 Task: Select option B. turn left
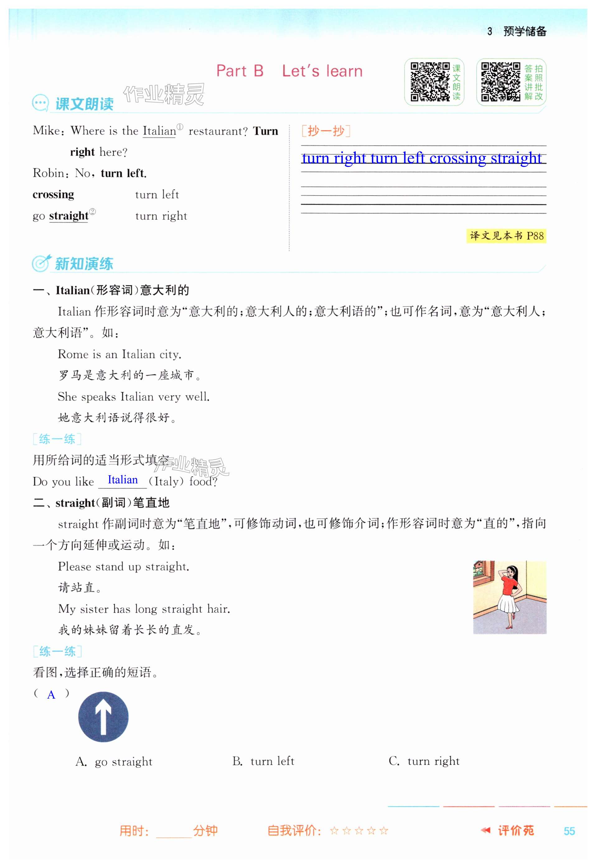click(263, 761)
